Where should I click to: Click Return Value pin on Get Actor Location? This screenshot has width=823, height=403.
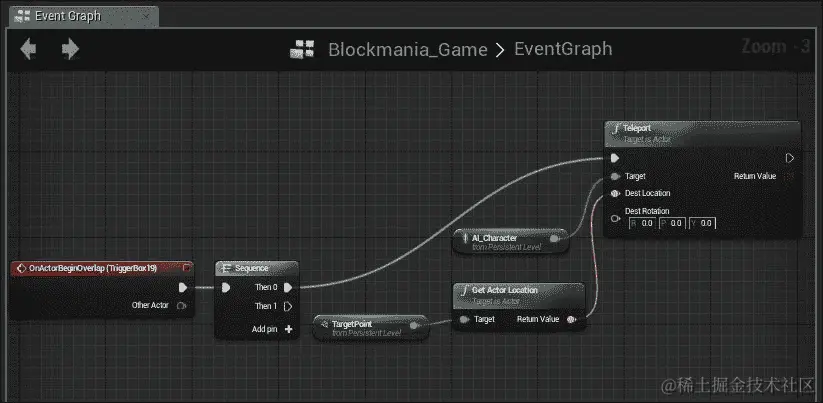[x=572, y=319]
